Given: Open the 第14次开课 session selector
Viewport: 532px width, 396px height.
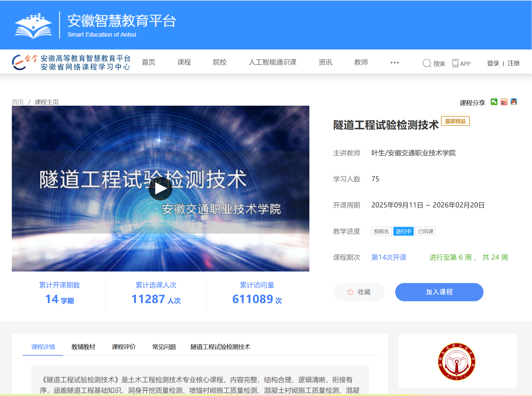Looking at the screenshot, I should pos(389,257).
